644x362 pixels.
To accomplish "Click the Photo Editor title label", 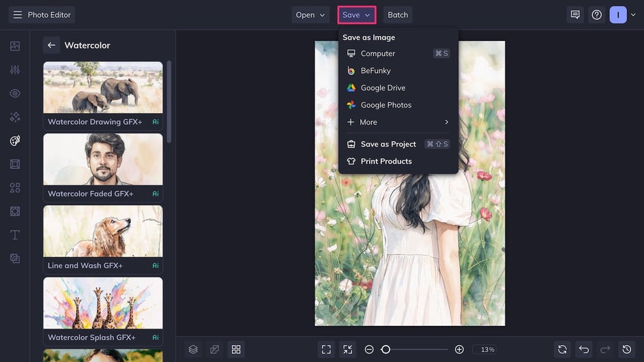I will tap(49, 15).
